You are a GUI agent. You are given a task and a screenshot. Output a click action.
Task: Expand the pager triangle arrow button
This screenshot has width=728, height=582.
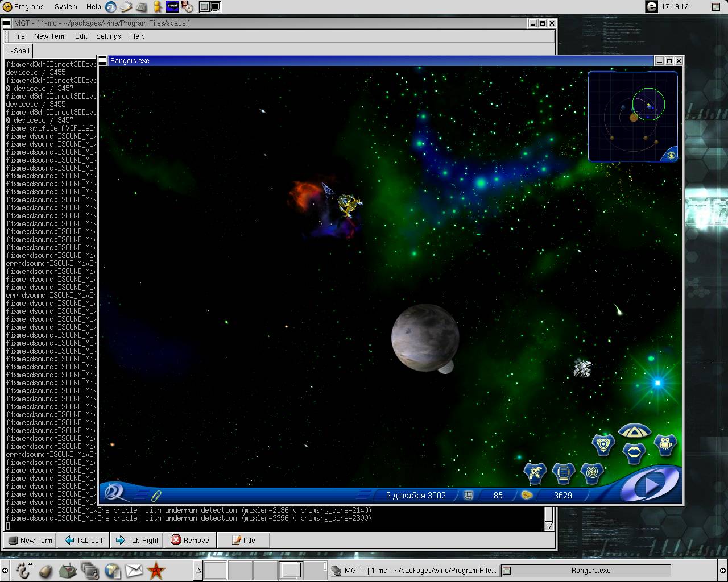[198, 570]
